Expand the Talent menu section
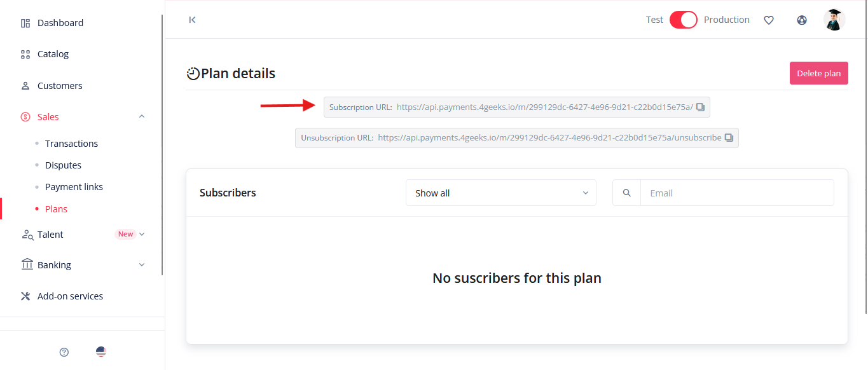Screen dimensions: 868x370 142,234
